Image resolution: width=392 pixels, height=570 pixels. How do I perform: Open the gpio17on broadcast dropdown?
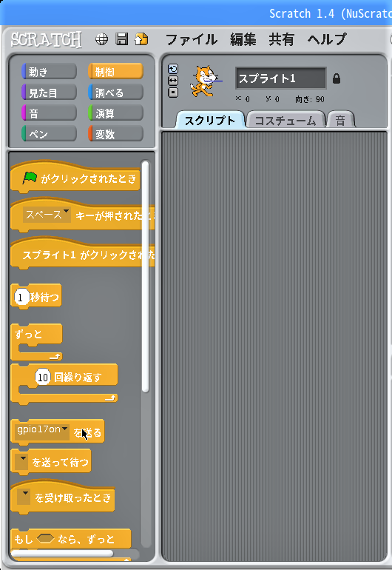42,432
